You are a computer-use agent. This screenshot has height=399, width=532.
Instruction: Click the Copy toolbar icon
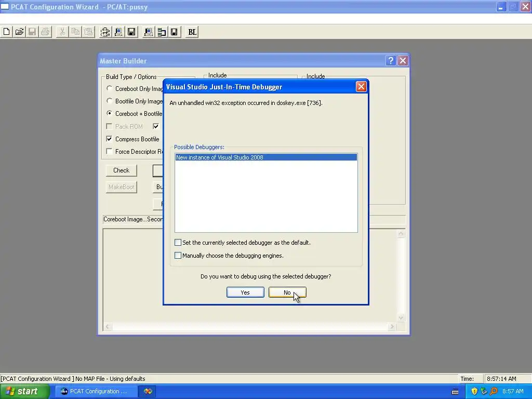pos(75,32)
